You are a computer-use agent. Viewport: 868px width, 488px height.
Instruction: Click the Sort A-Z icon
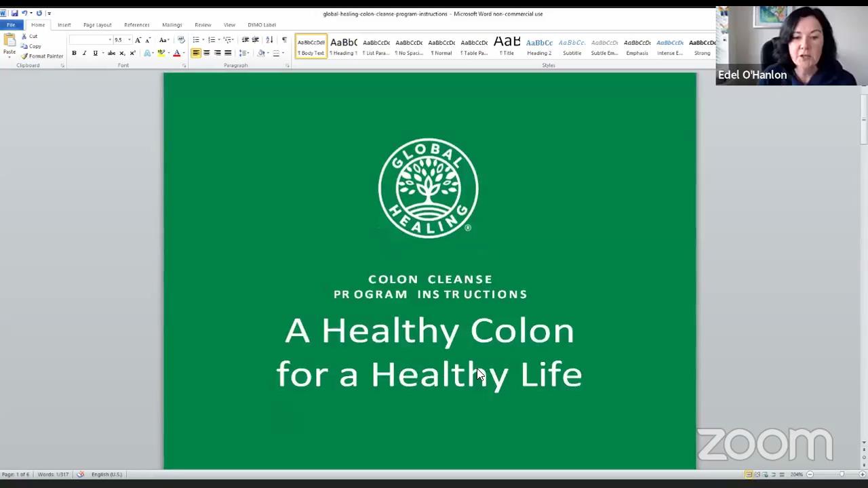(x=270, y=40)
